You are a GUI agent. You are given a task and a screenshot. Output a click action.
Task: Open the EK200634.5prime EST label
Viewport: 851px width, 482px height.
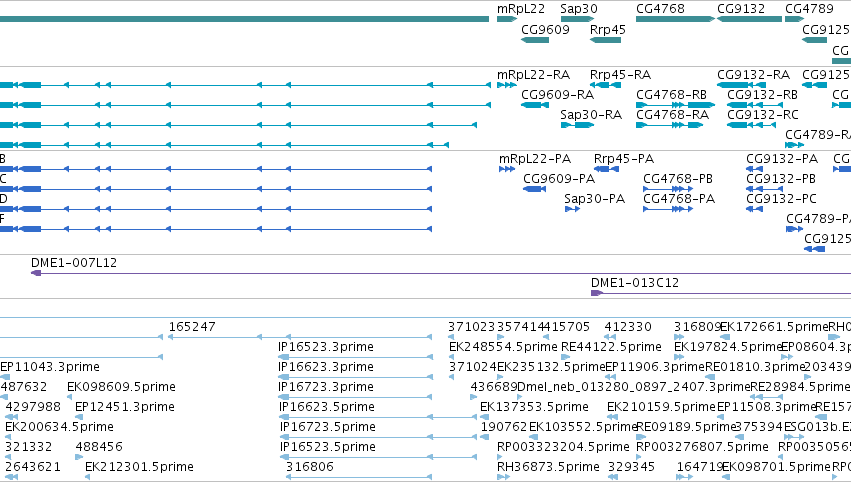tap(59, 427)
